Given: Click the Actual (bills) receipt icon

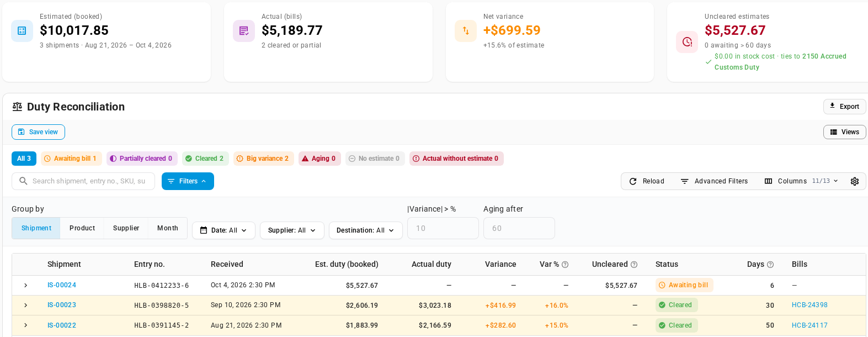Looking at the screenshot, I should [244, 31].
